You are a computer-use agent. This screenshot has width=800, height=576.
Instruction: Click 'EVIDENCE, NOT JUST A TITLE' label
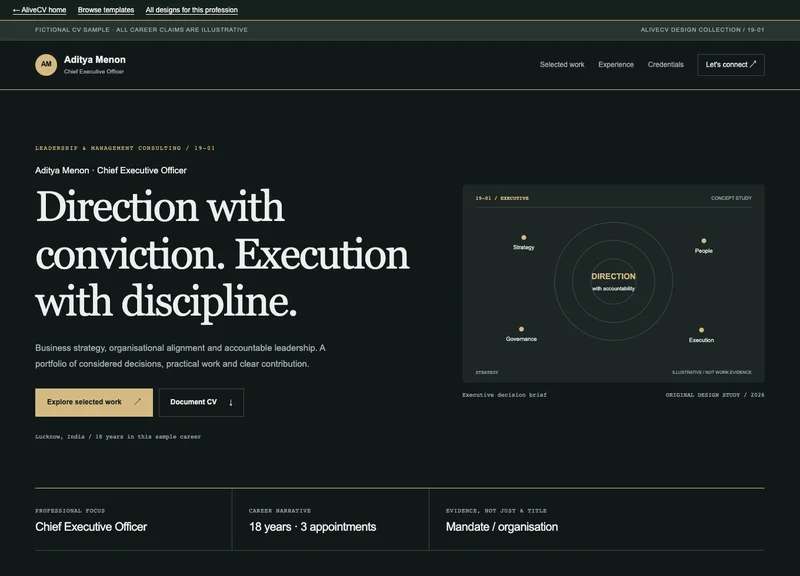pos(496,511)
